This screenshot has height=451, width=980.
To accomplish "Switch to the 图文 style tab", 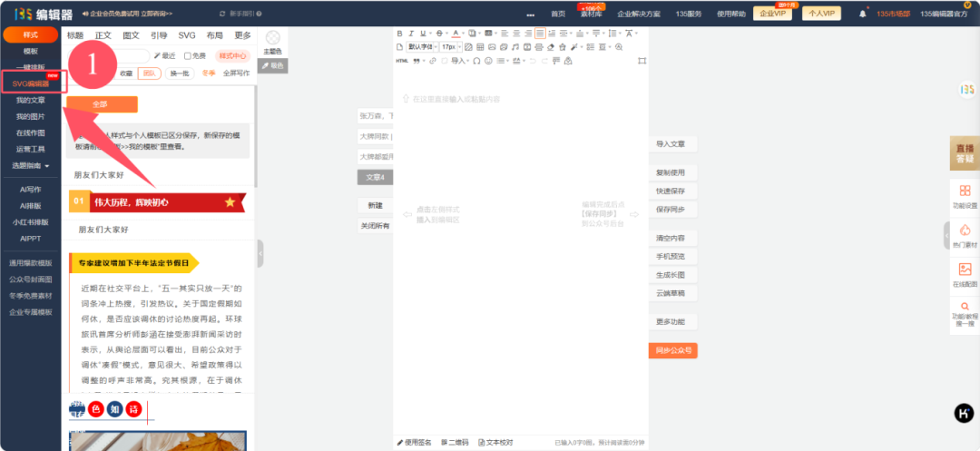I will [132, 35].
